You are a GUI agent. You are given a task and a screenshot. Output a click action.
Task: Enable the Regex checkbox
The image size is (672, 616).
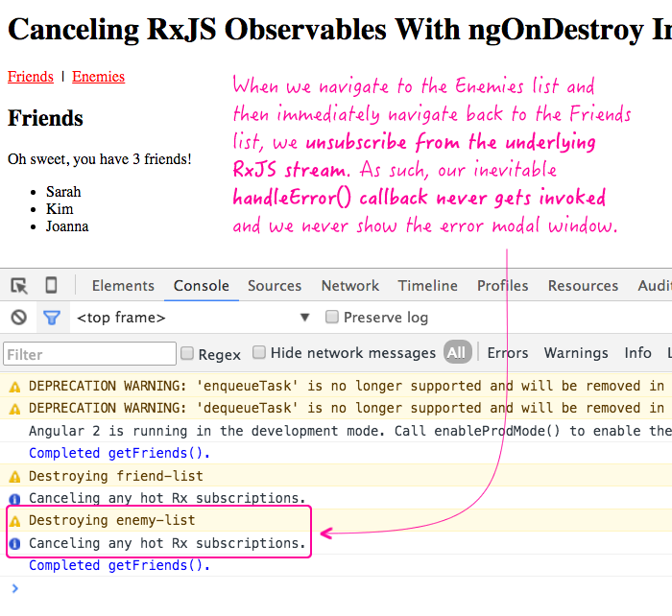click(187, 353)
